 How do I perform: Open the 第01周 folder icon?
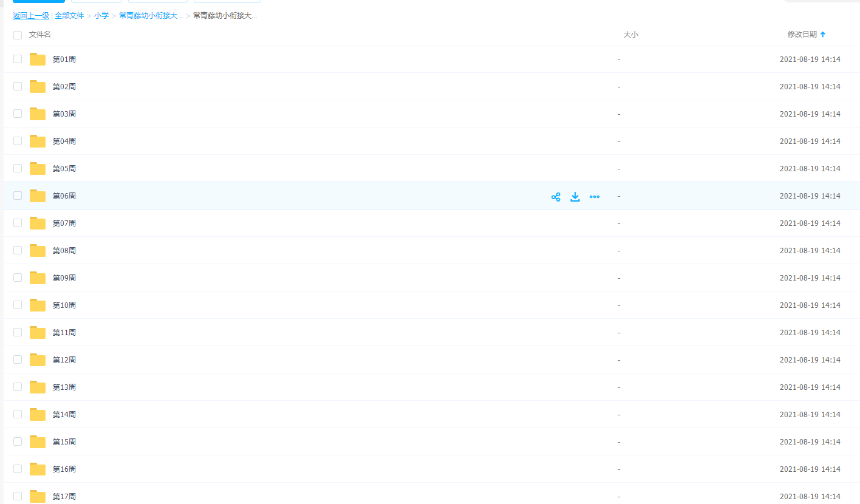tap(38, 60)
